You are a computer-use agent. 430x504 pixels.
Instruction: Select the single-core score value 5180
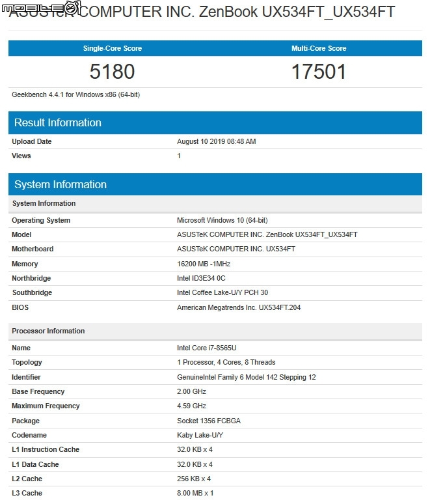[x=112, y=72]
